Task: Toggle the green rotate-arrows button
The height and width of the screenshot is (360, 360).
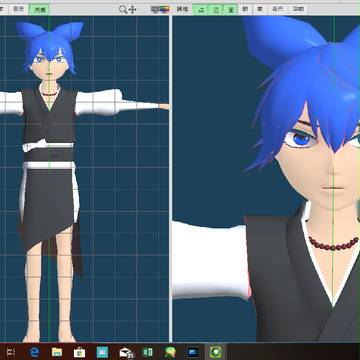Action: tap(201, 10)
